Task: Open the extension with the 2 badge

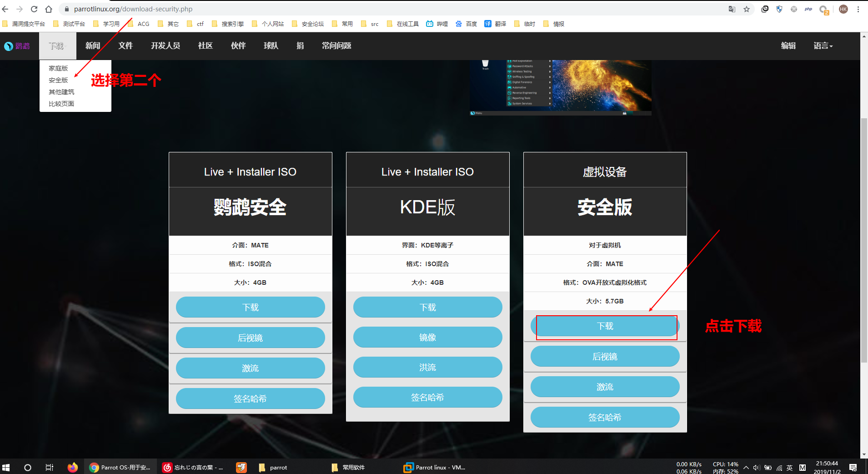Action: click(823, 9)
